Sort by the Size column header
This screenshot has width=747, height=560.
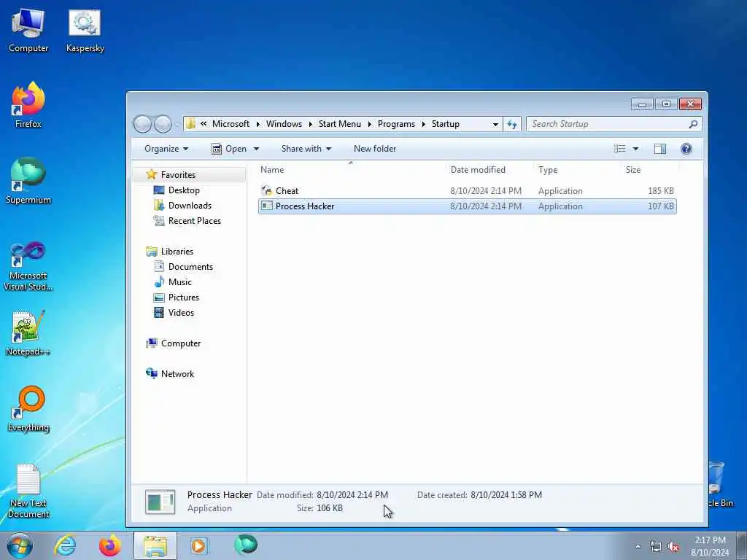coord(650,170)
